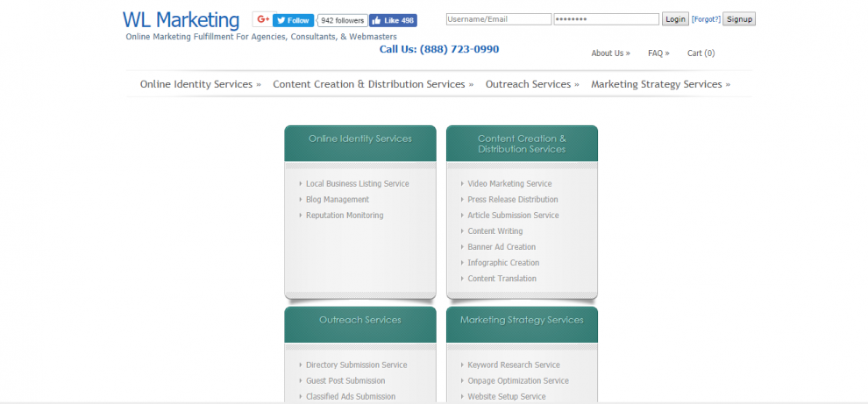Click the Forgot password link

click(x=705, y=19)
